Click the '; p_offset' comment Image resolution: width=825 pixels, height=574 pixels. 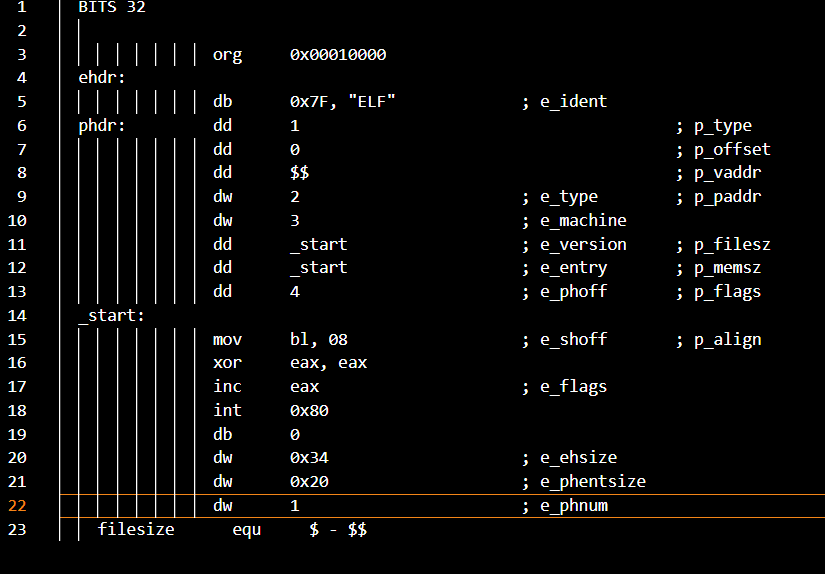723,149
